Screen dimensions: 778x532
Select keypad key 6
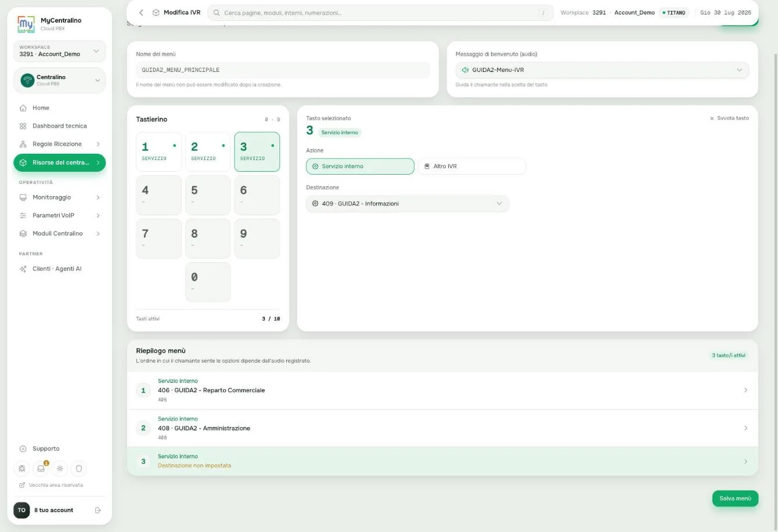[x=257, y=196]
